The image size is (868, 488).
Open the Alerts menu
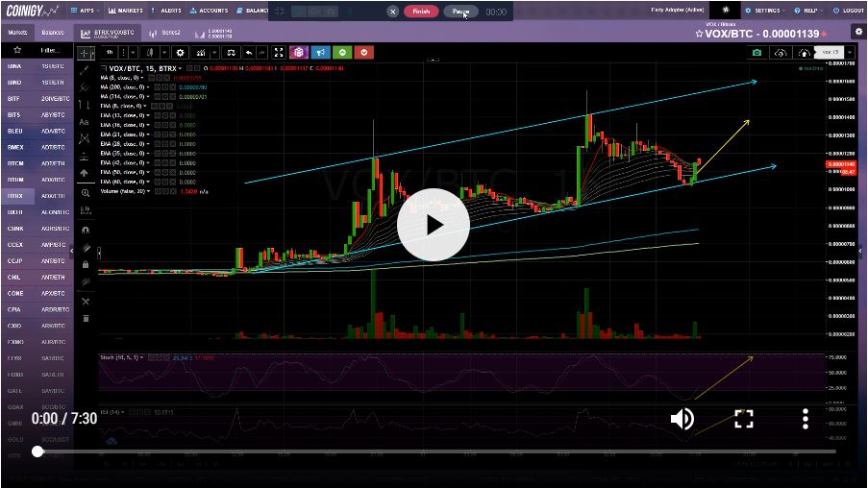[166, 11]
